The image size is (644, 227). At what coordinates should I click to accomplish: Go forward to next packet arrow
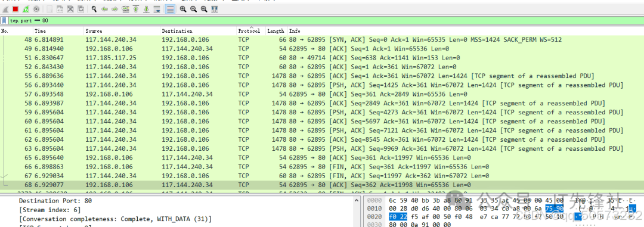click(x=115, y=9)
